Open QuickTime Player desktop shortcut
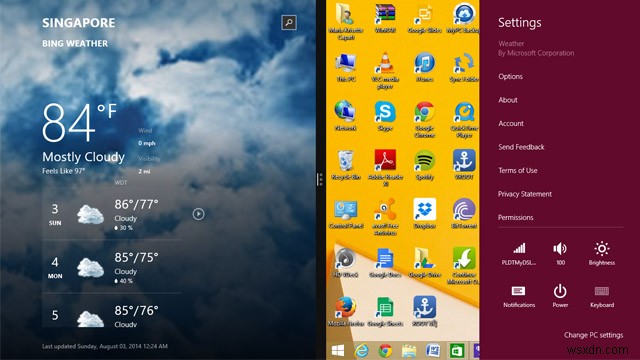The width and height of the screenshot is (640, 360). [x=464, y=120]
